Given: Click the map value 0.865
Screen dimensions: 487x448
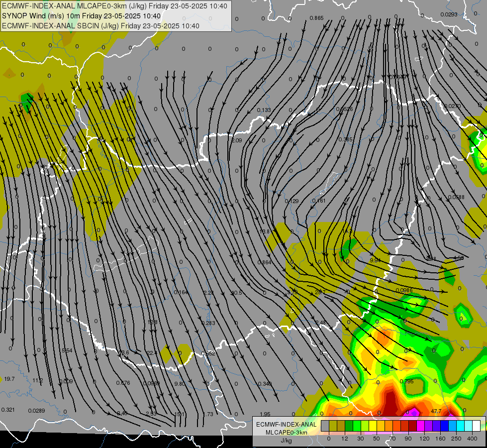Looking at the screenshot, I should pos(316,18).
